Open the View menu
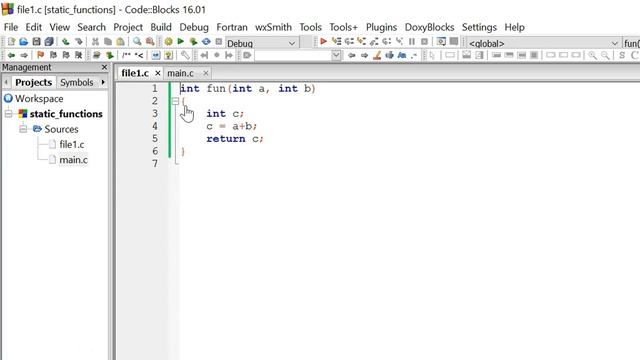Image resolution: width=640 pixels, height=360 pixels. point(60,27)
